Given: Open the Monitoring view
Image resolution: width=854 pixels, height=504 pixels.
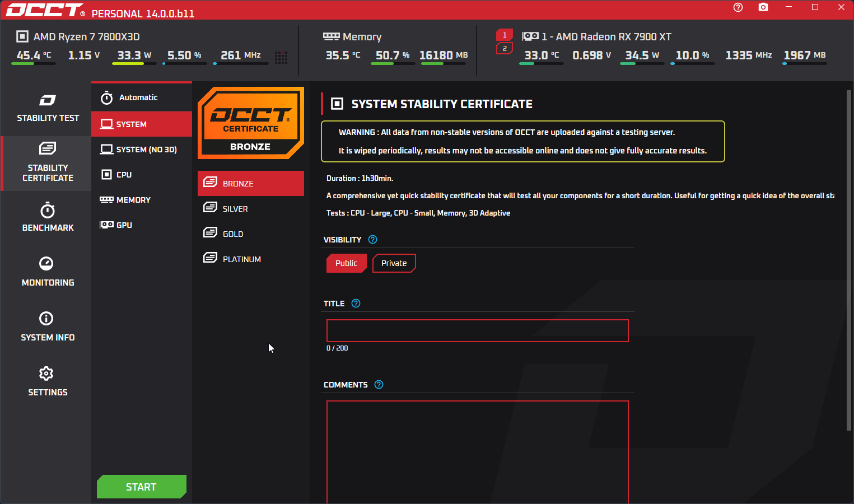Looking at the screenshot, I should [48, 273].
